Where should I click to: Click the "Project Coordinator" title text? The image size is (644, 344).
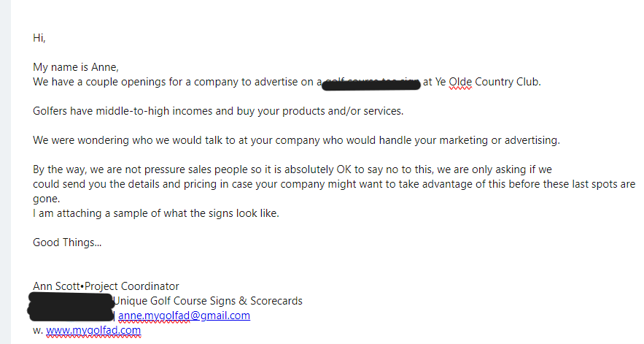[x=132, y=286]
